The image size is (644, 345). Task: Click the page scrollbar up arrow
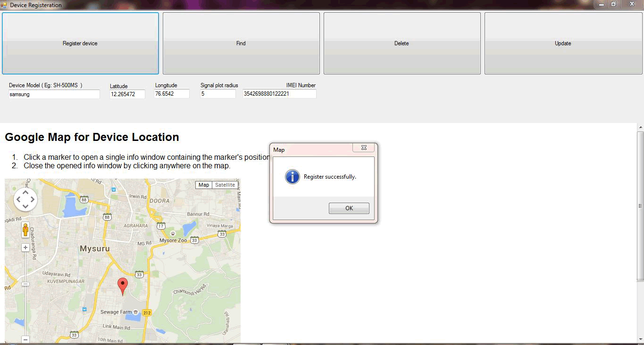(640, 127)
